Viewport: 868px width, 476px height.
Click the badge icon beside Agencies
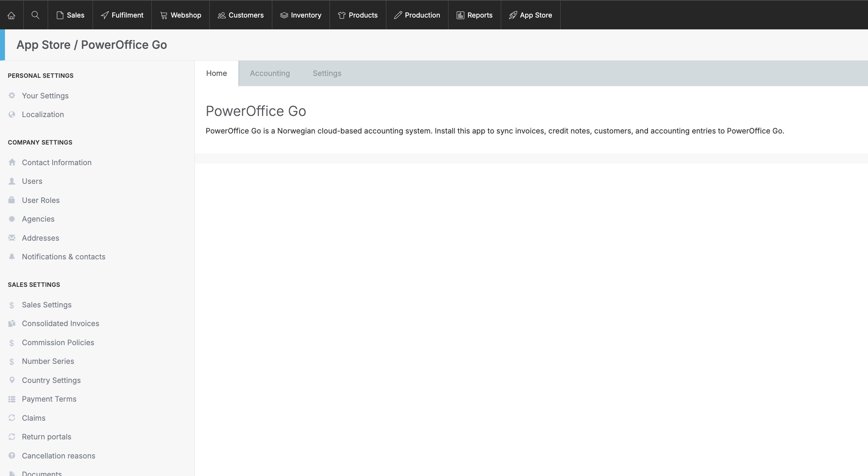tap(12, 219)
